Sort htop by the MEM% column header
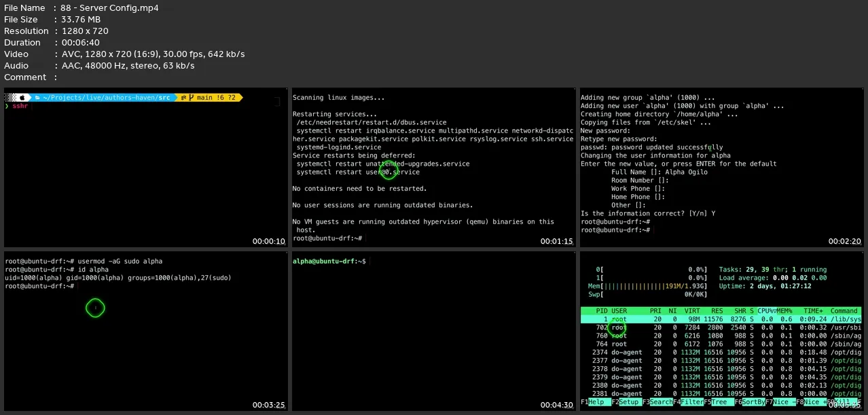Screen dimensions: 868x415 [784, 311]
